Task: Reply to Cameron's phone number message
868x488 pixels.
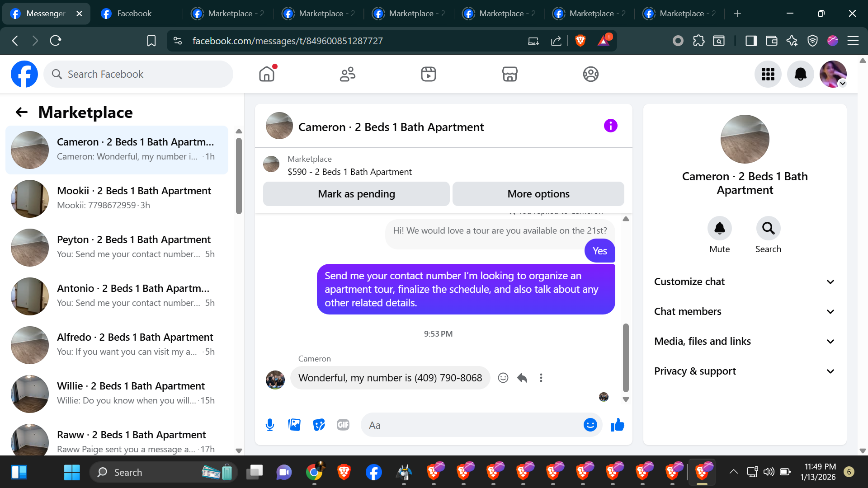Action: tap(522, 378)
